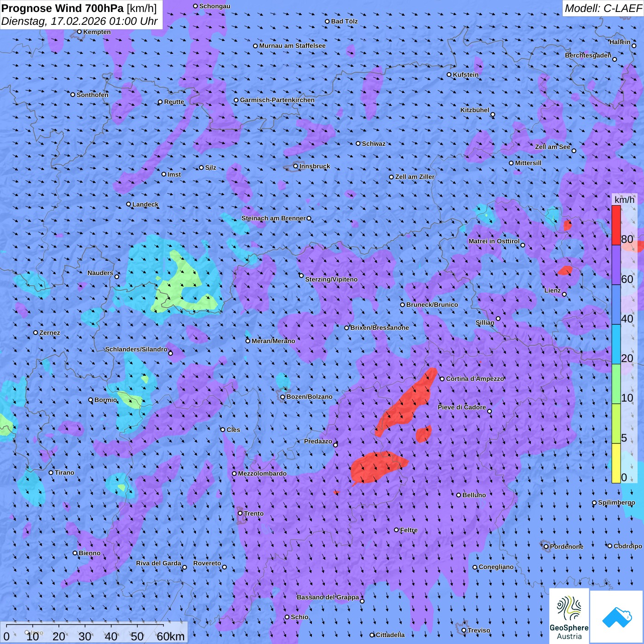Click the Murnau am Staffelsee marker

255,46
